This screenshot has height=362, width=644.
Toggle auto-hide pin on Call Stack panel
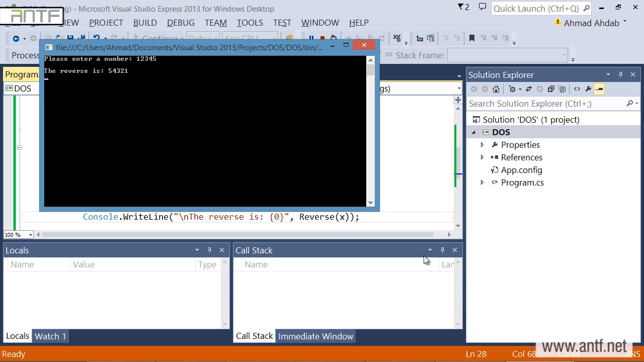pyautogui.click(x=442, y=250)
